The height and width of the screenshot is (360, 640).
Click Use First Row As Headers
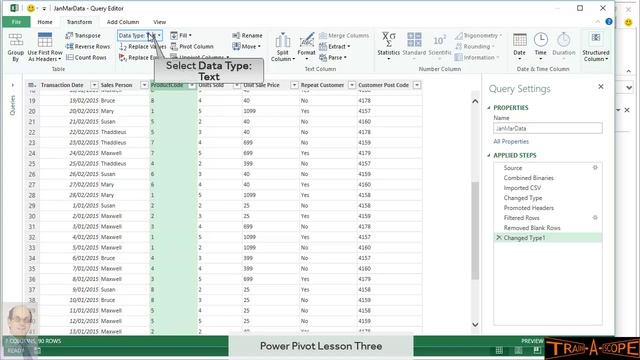pyautogui.click(x=45, y=47)
